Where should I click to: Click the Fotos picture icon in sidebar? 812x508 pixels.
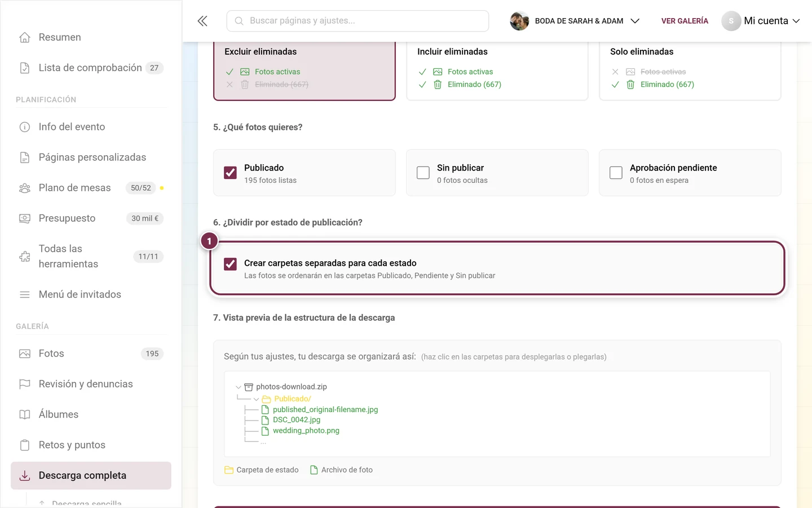[25, 354]
